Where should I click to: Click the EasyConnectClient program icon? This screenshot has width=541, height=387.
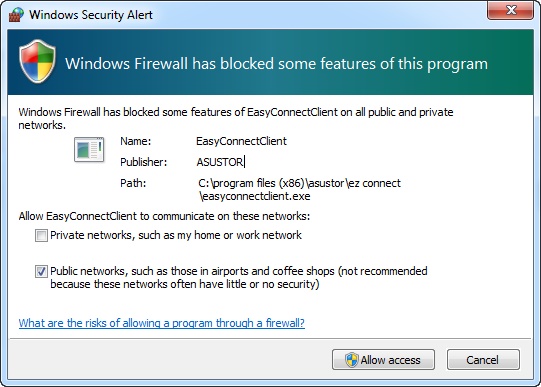(89, 149)
